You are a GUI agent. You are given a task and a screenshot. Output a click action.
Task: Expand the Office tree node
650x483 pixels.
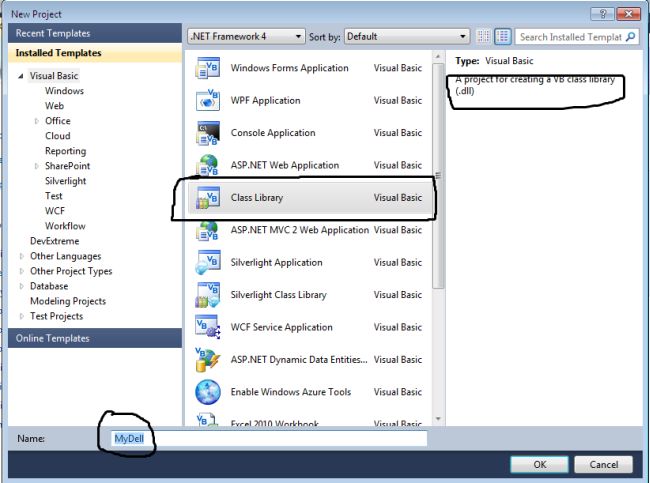36,121
